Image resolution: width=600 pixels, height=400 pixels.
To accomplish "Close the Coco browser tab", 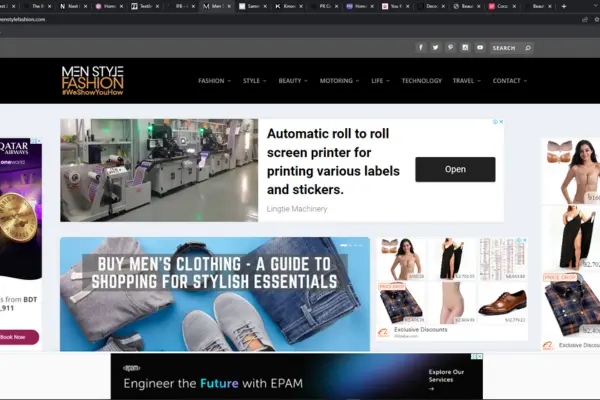I will [514, 7].
